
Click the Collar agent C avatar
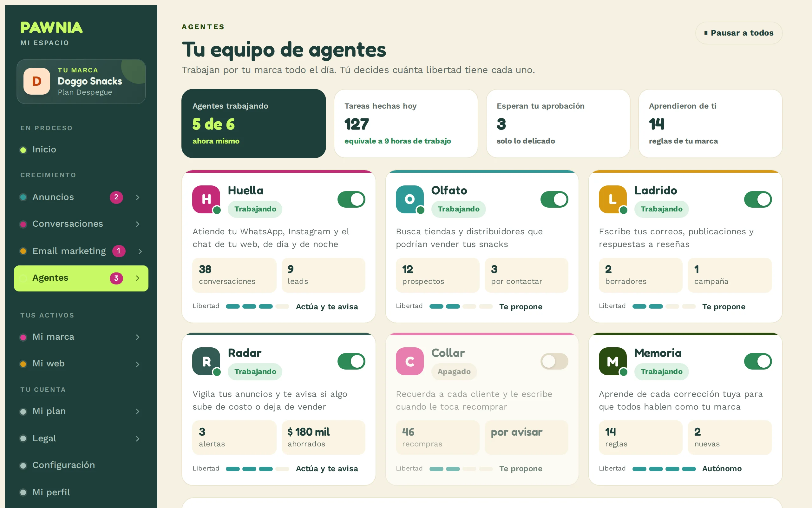[x=409, y=361]
